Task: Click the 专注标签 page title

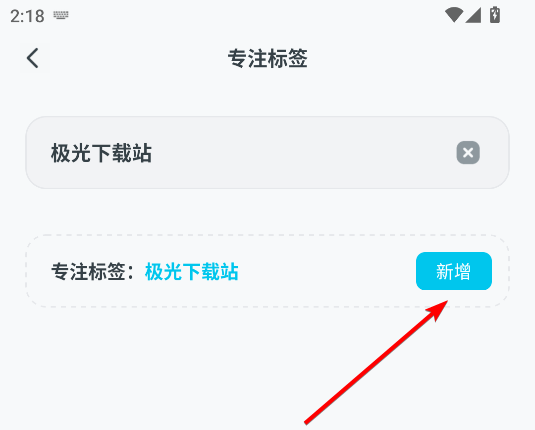Action: 268,58
